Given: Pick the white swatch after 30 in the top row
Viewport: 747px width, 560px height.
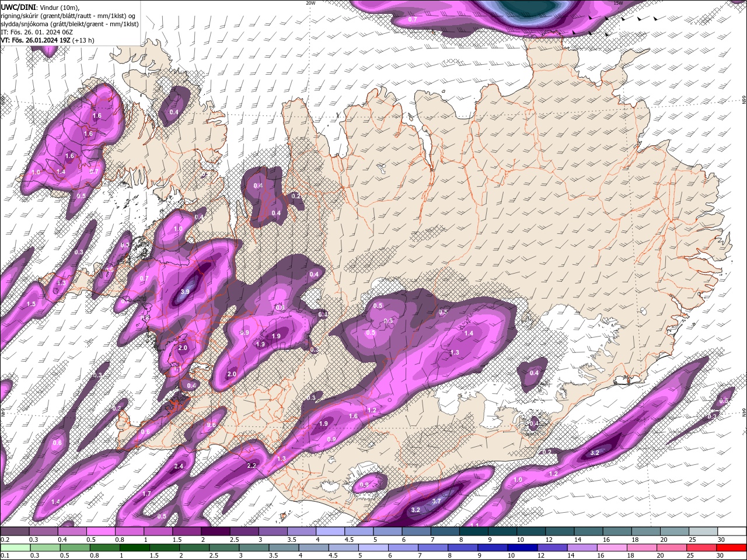Looking at the screenshot, I should pyautogui.click(x=732, y=531).
